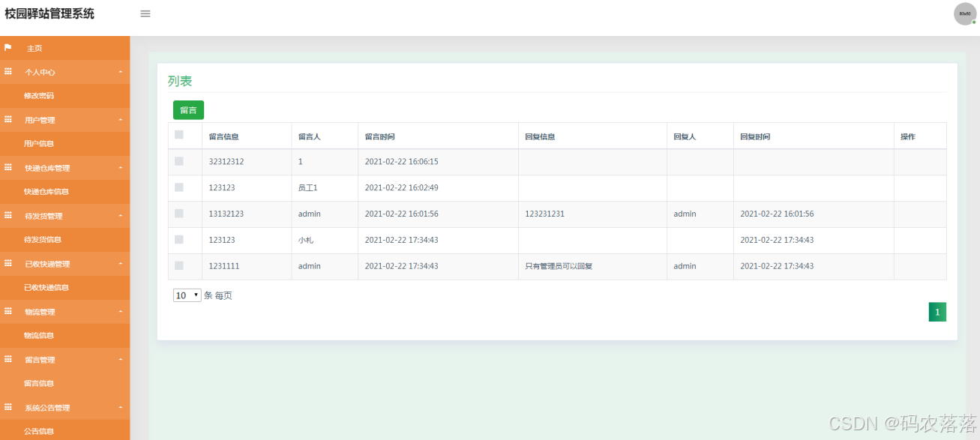980x440 pixels.
Task: Click the 回复人 column header
Action: point(685,136)
